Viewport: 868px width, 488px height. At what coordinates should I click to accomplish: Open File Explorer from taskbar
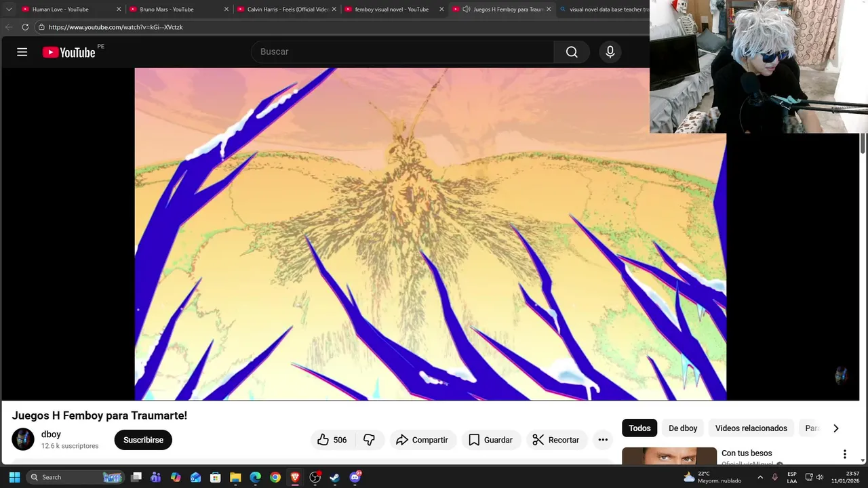pos(235,477)
